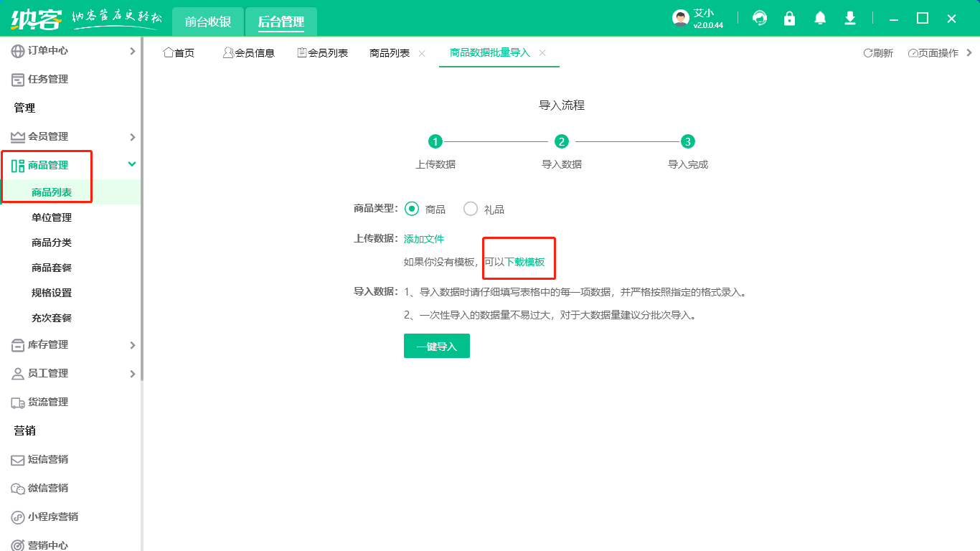
Task: Open the customer service headset icon
Action: pyautogui.click(x=759, y=17)
